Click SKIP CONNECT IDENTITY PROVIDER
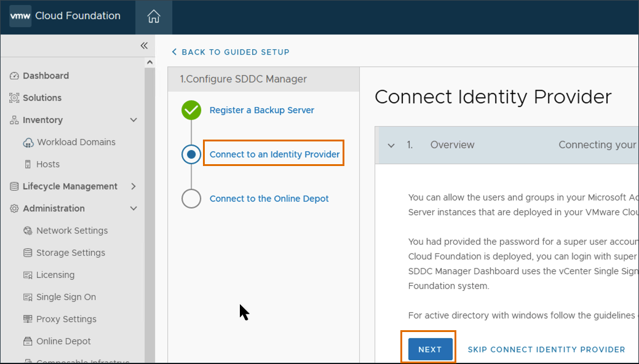Image resolution: width=639 pixels, height=364 pixels. click(546, 349)
